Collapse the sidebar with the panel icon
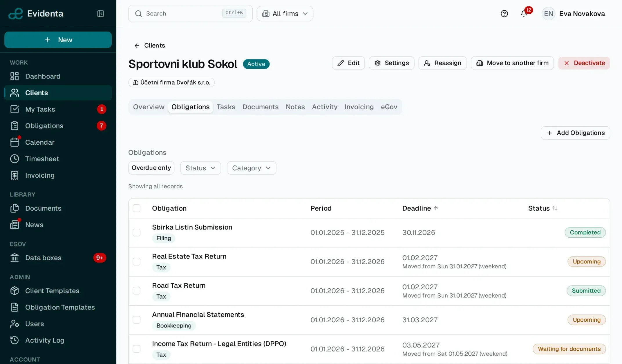Screen dimensions: 622x364 (x=100, y=14)
